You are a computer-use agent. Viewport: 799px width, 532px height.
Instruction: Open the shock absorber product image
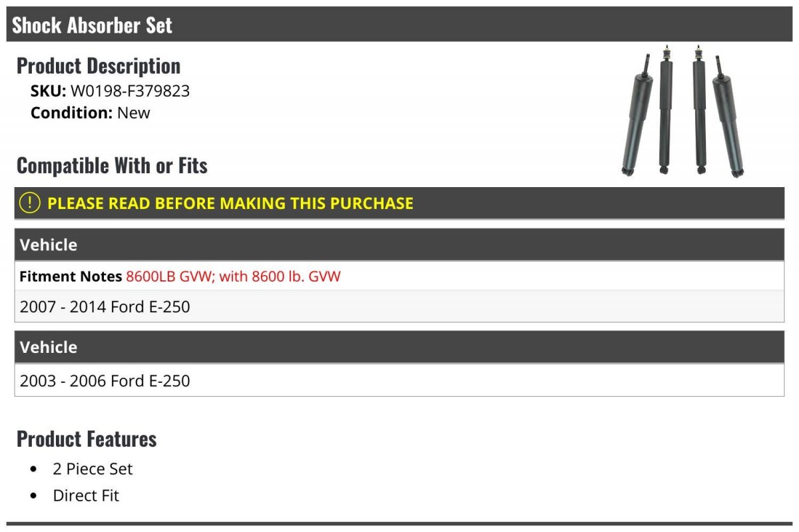(x=683, y=112)
